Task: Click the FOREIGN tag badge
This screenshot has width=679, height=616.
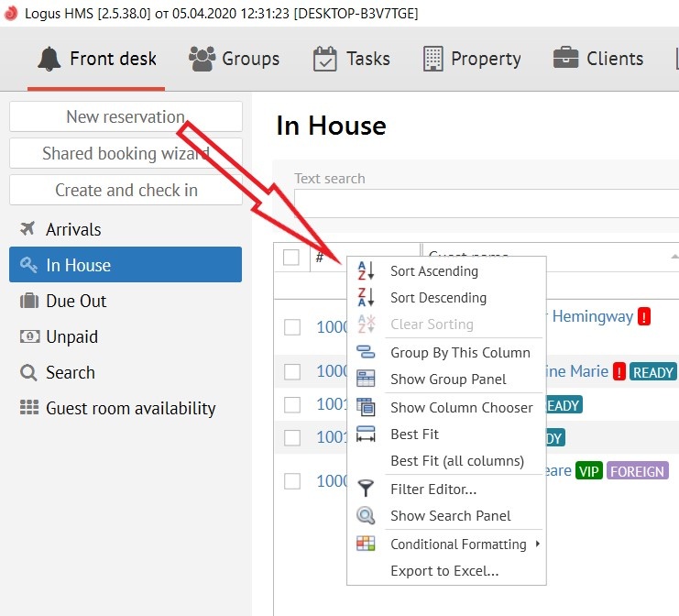Action: [x=638, y=471]
